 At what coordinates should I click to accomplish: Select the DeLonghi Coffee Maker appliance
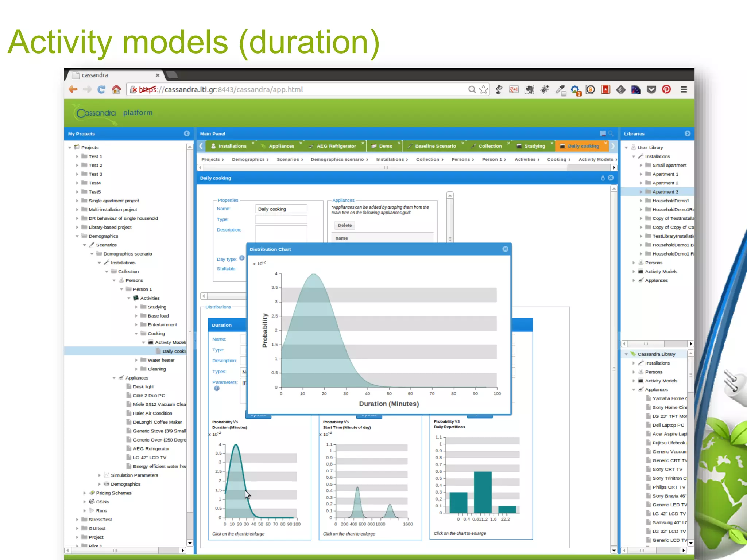click(x=157, y=422)
